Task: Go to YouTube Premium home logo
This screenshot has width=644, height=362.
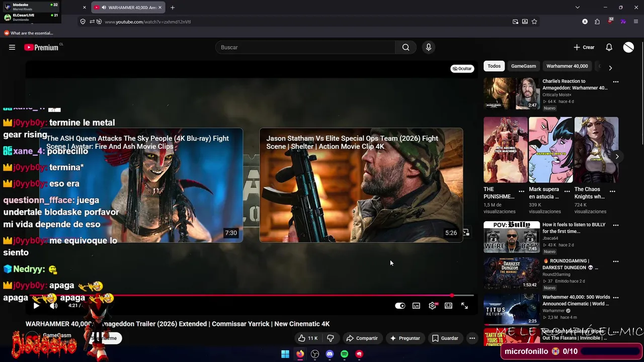Action: click(x=42, y=47)
